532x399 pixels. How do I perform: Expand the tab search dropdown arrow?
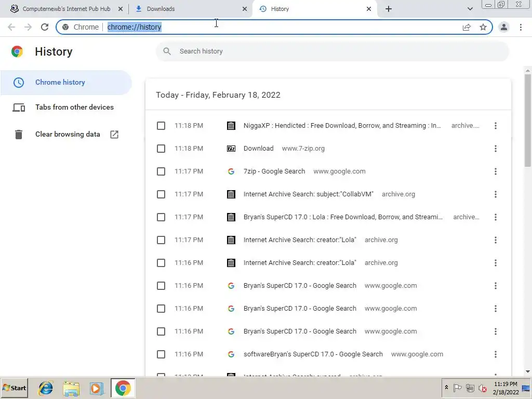coord(470,9)
